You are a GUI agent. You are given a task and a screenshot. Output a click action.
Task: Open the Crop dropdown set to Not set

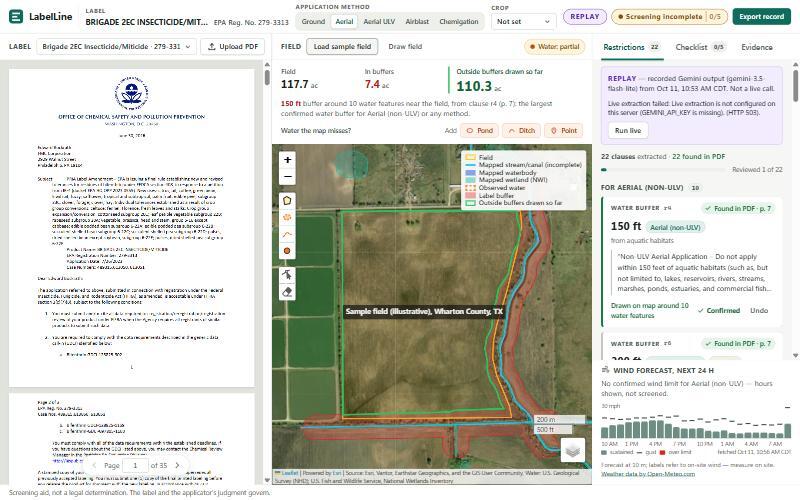(523, 21)
